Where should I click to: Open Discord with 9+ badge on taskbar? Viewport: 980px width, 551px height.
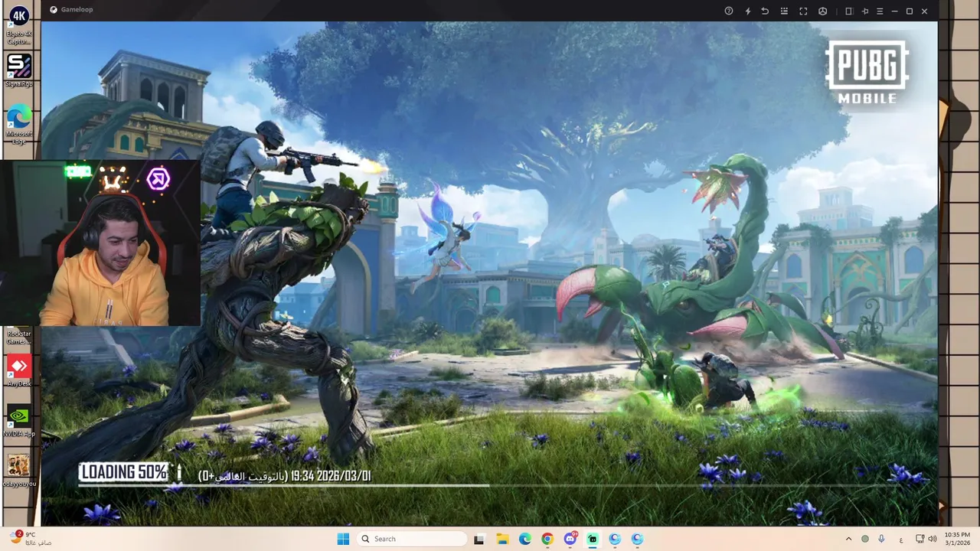tap(570, 539)
